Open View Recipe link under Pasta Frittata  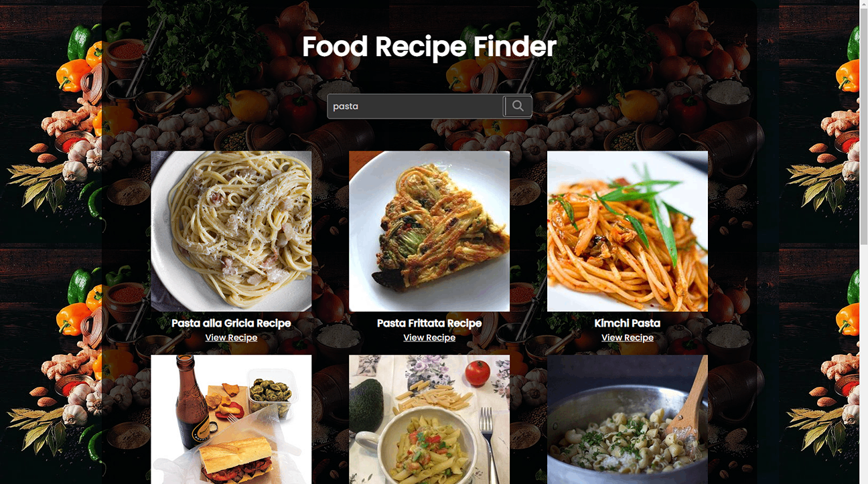pyautogui.click(x=429, y=337)
